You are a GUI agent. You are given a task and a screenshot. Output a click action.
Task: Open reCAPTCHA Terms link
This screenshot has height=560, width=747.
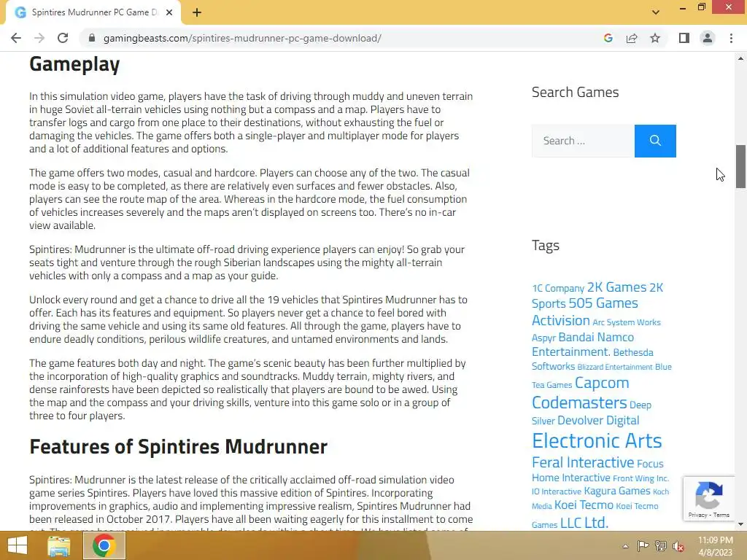[x=721, y=515]
